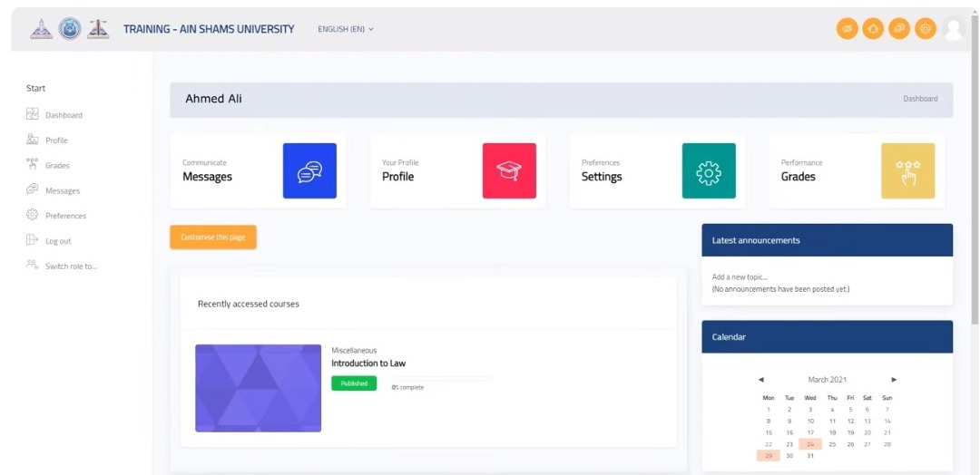980x475 pixels.
Task: Select Grades in the left sidebar
Action: click(x=57, y=166)
